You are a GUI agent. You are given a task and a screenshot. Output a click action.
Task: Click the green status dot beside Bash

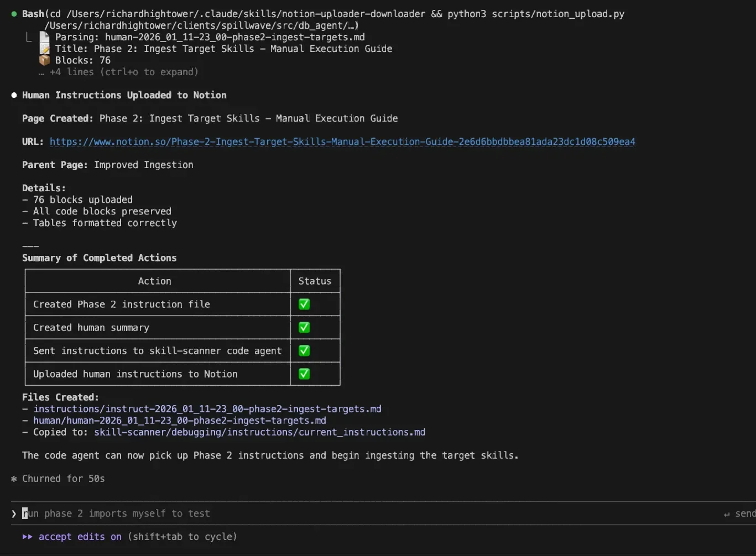tap(14, 13)
